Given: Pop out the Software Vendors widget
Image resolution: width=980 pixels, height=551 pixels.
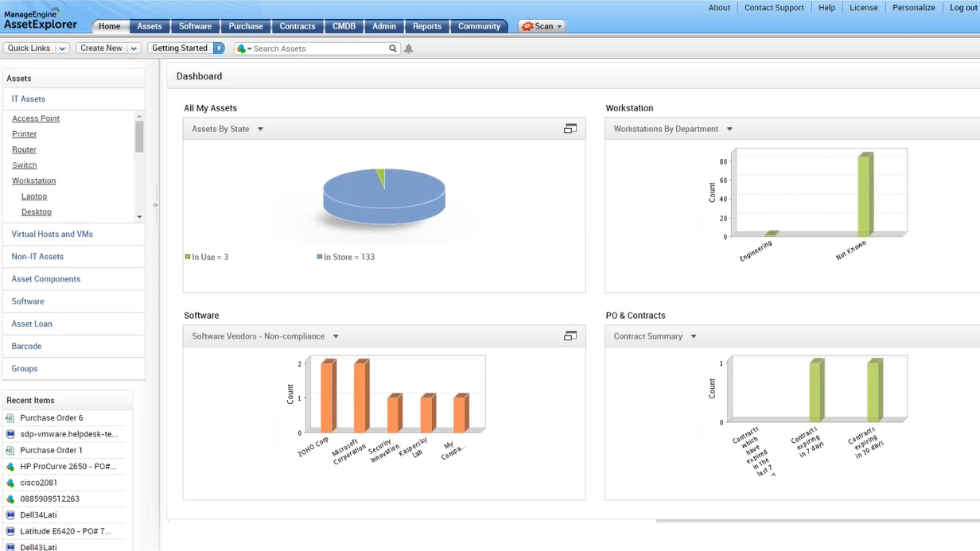Looking at the screenshot, I should 570,336.
